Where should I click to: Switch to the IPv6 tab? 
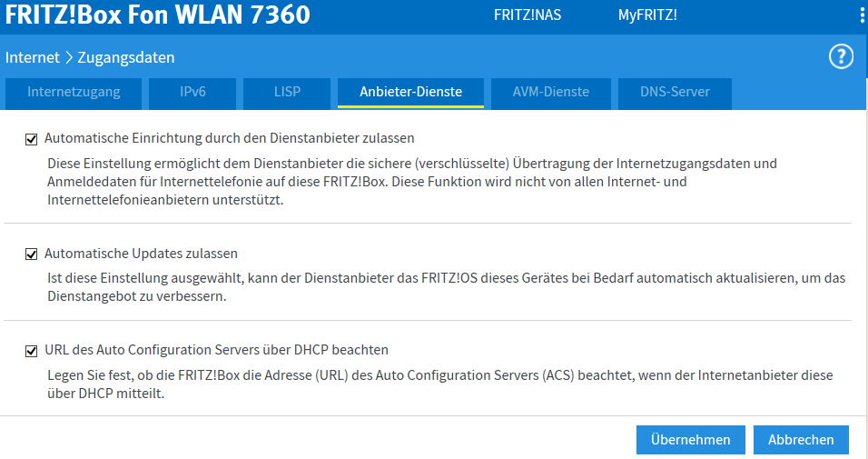pos(192,92)
